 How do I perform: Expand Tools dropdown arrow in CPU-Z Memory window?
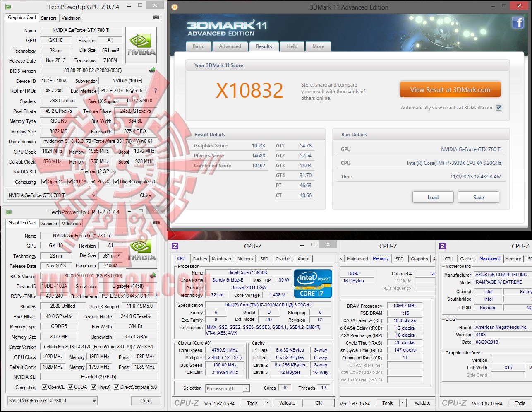(x=403, y=403)
